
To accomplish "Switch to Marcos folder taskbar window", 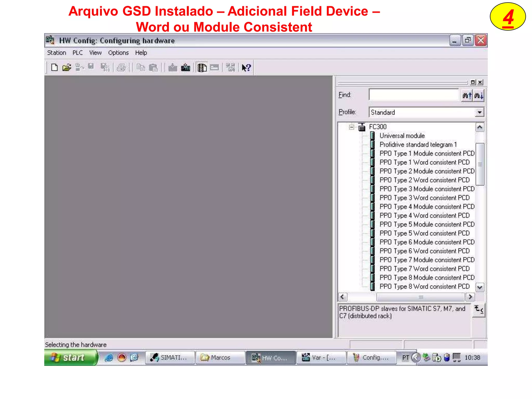I will 220,358.
